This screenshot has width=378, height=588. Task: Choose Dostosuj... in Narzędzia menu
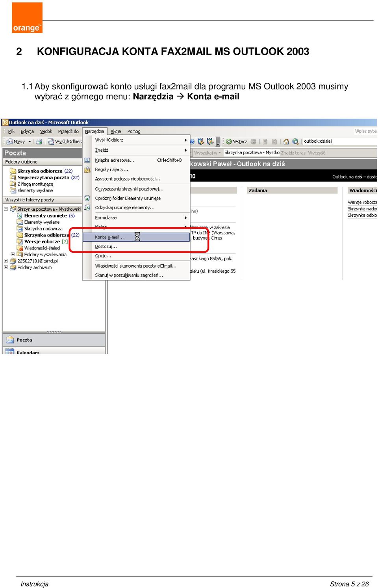coord(136,247)
